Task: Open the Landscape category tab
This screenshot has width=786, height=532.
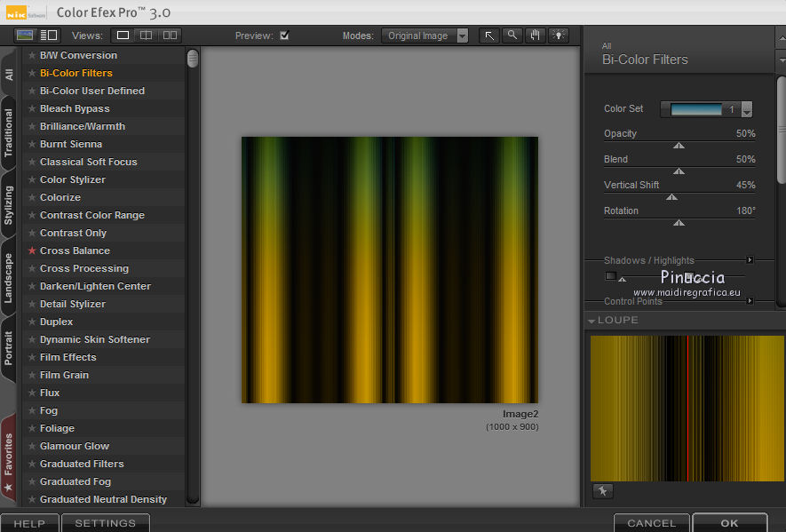Action: point(9,278)
